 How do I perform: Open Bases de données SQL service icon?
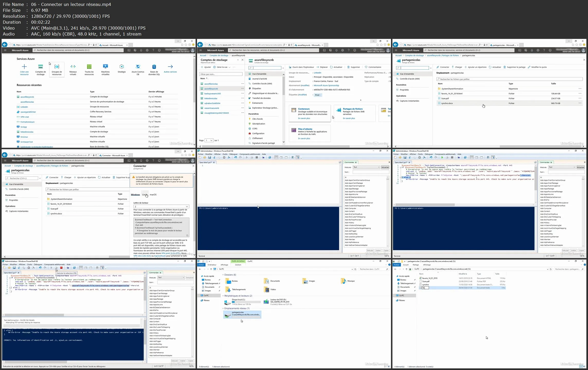point(154,69)
